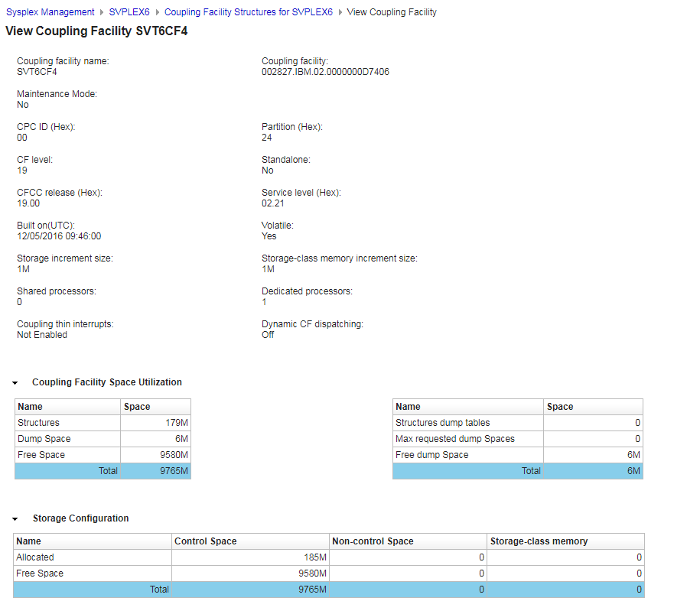Click the Partition (Hex) value 24
This screenshot has width=700, height=614.
coord(266,138)
